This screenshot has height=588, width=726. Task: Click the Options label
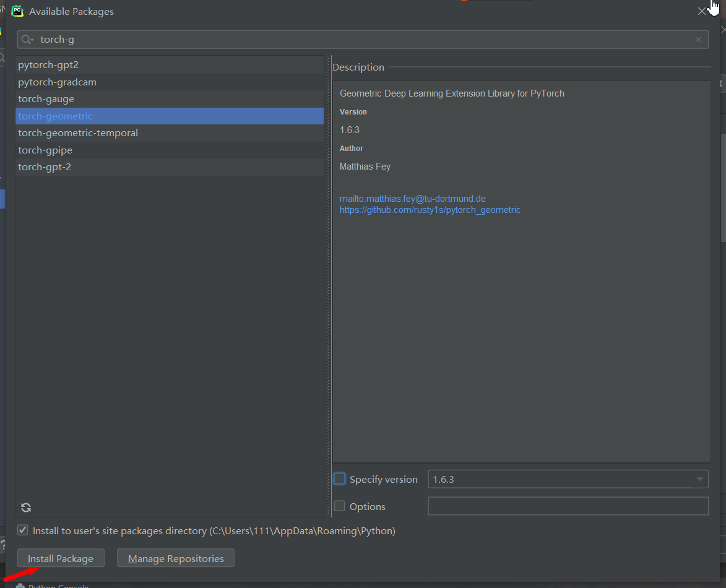[x=367, y=506]
